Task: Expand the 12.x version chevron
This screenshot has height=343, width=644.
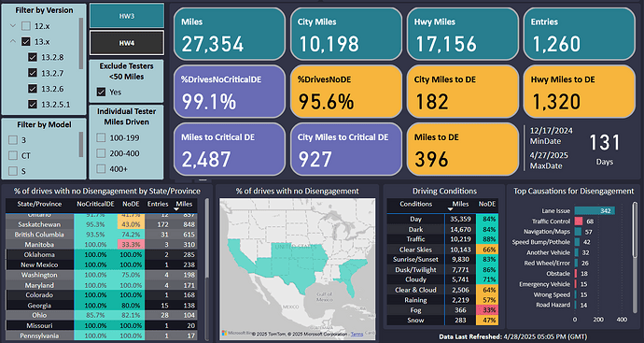Action: coord(13,26)
